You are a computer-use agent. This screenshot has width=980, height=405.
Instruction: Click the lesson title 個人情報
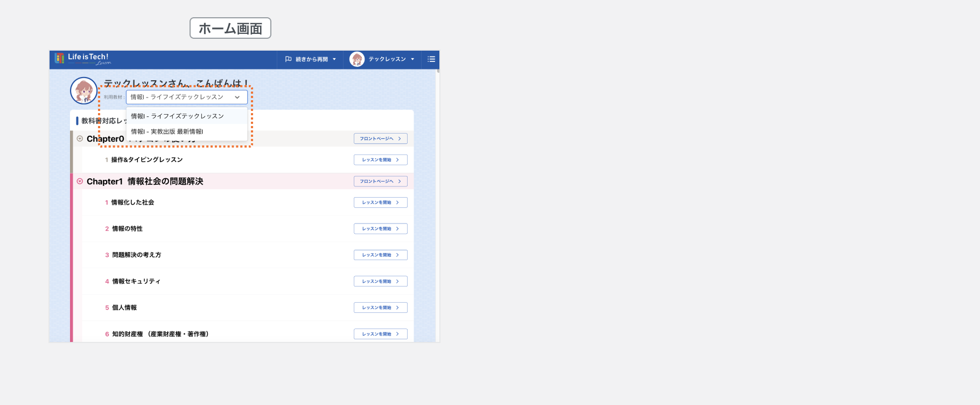pos(124,308)
